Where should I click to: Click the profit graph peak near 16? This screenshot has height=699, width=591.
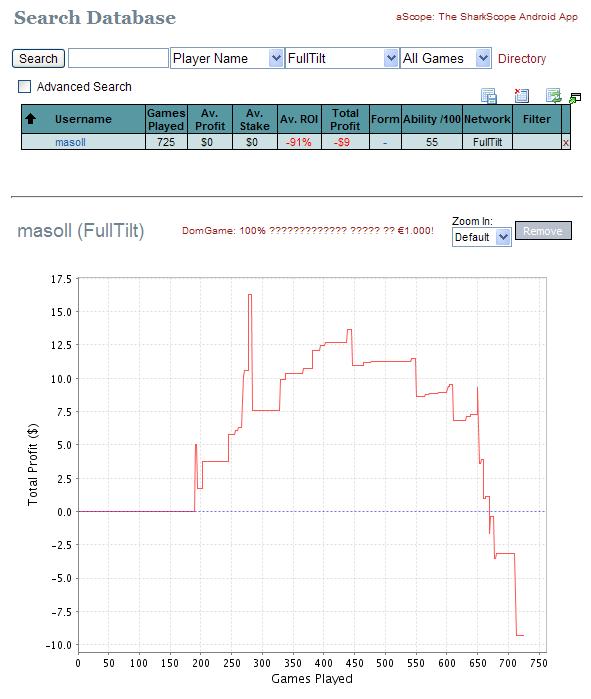pyautogui.click(x=250, y=295)
